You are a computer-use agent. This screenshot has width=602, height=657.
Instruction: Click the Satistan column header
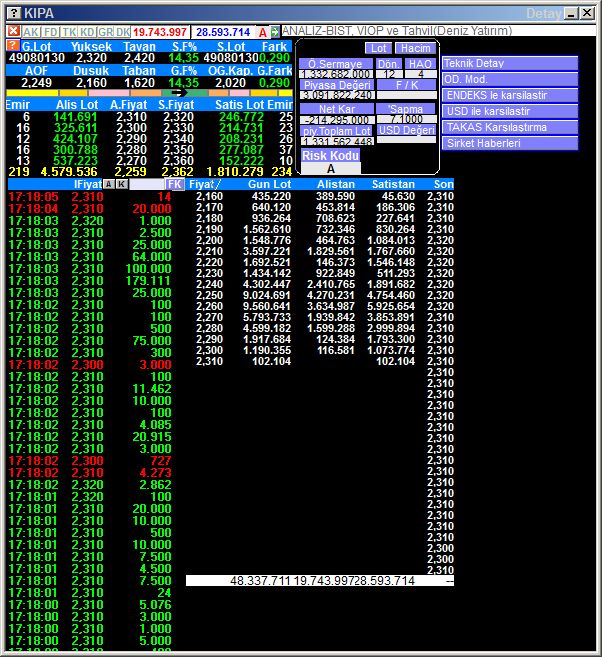[x=393, y=184]
